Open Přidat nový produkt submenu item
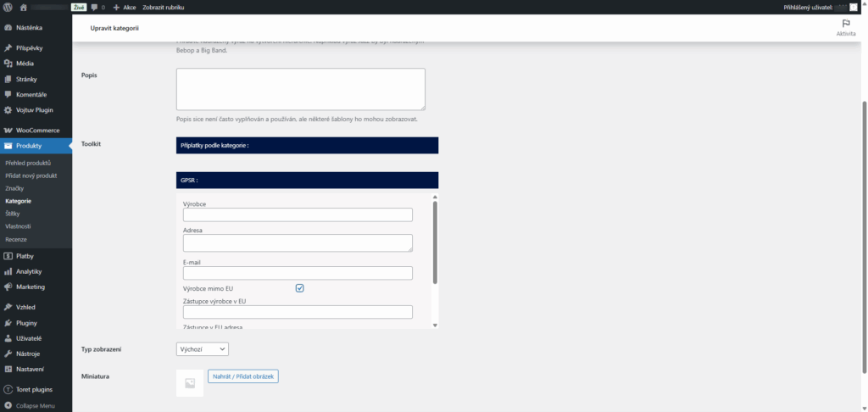The width and height of the screenshot is (868, 412). (x=31, y=175)
